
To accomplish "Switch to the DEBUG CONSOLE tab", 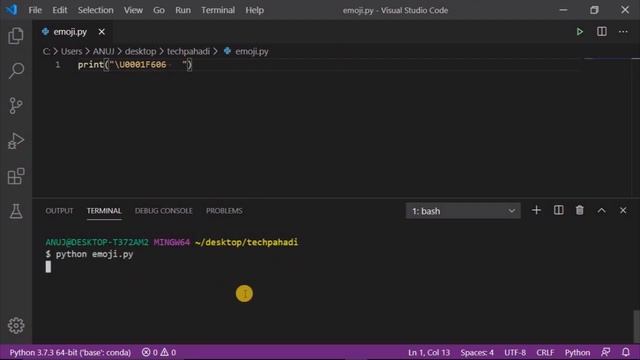I will coord(163,211).
